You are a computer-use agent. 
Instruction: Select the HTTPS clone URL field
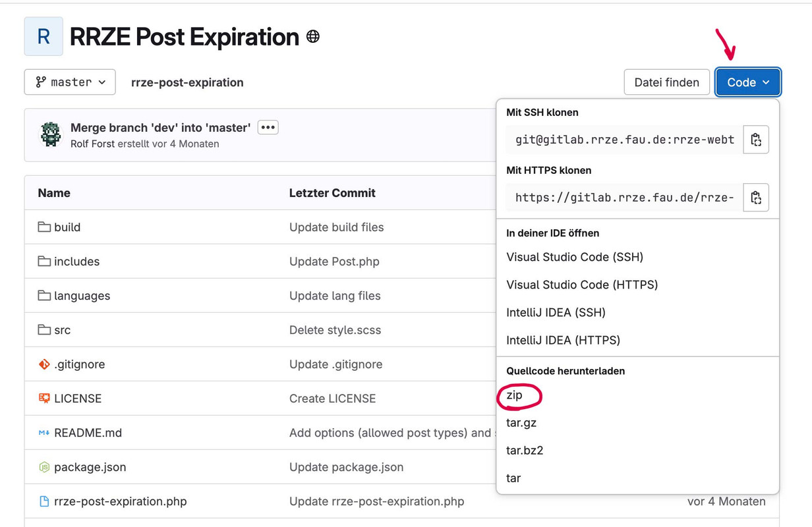tap(624, 198)
